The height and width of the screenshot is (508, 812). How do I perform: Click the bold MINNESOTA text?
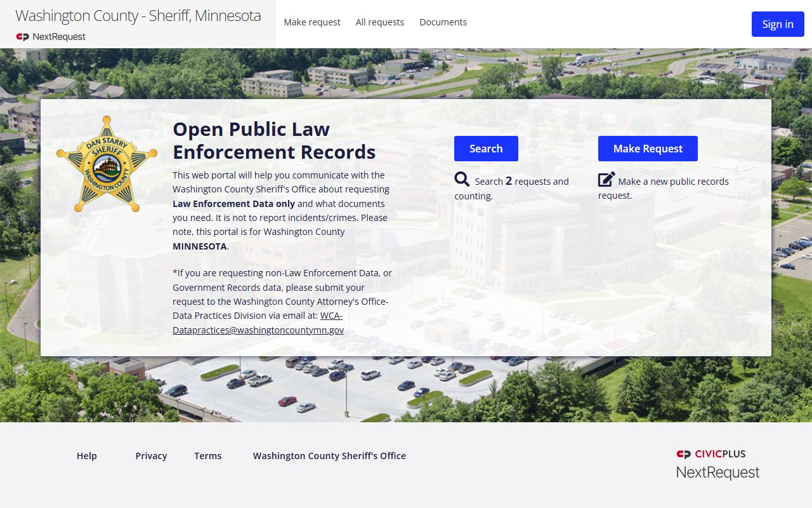[199, 246]
